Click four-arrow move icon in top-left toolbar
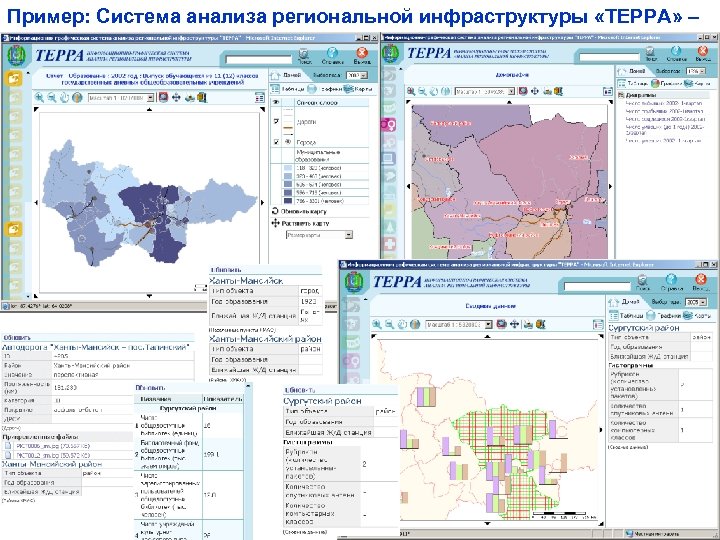720x540 pixels. click(x=176, y=97)
